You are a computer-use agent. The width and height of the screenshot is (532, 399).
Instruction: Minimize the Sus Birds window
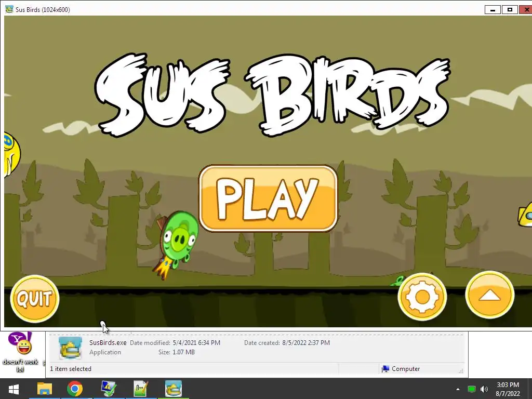(x=493, y=9)
